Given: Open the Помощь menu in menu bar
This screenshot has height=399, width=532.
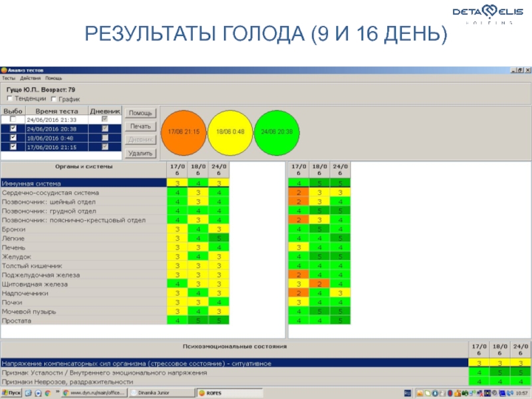Looking at the screenshot, I should (53, 78).
